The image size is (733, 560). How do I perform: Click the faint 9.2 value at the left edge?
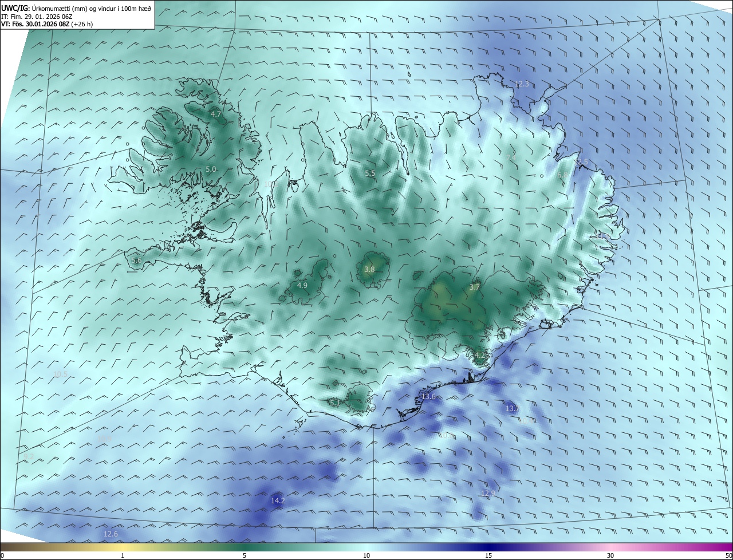[x=29, y=456]
